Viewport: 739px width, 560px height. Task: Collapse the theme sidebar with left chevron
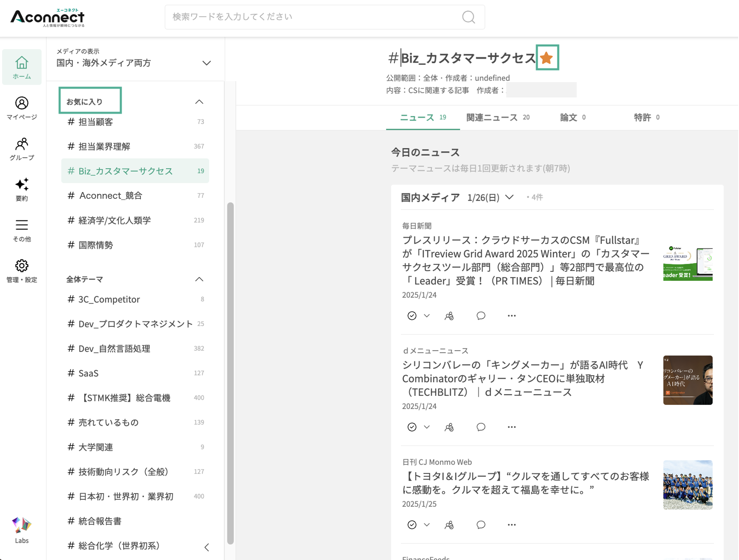[206, 547]
